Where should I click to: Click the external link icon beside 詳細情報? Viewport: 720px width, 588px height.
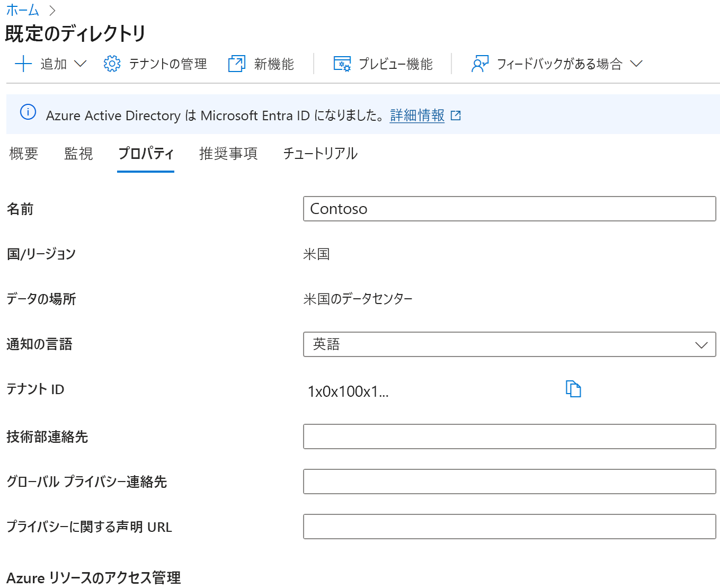(x=456, y=115)
